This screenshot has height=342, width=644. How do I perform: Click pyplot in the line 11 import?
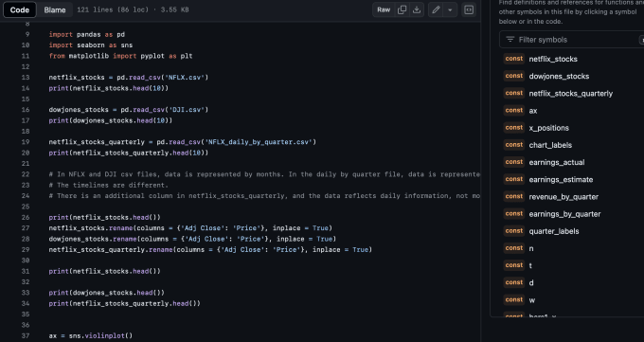152,56
